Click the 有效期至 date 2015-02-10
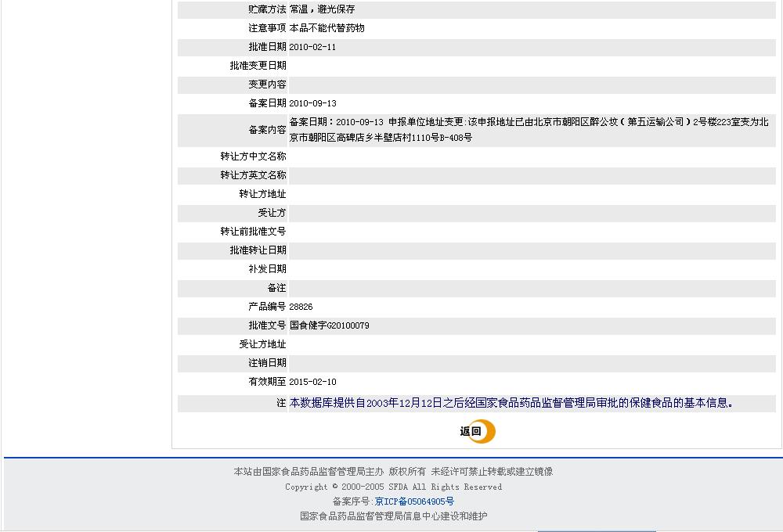Image resolution: width=783 pixels, height=532 pixels. (x=312, y=382)
